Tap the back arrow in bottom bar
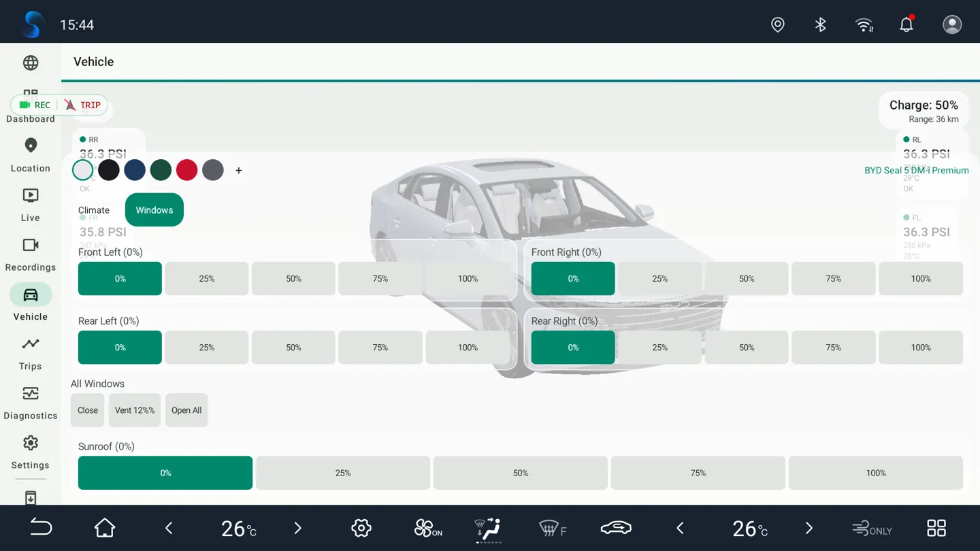 (x=41, y=528)
